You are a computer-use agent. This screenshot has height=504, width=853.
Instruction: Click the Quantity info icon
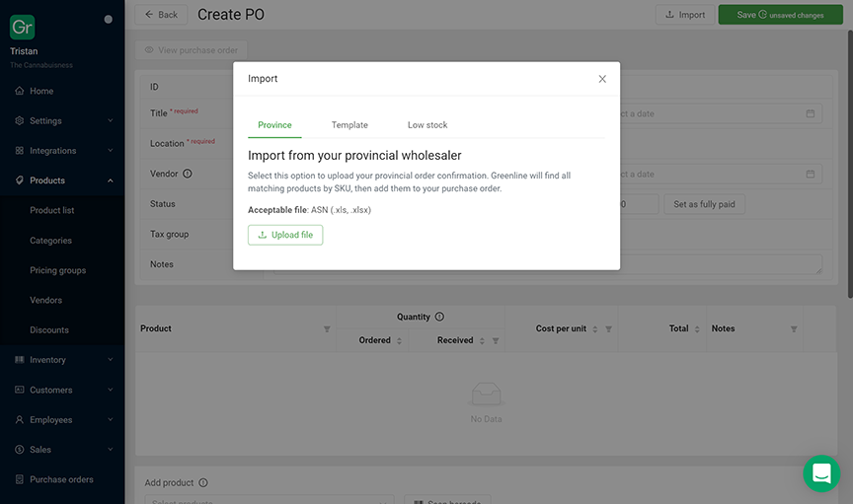pos(439,317)
